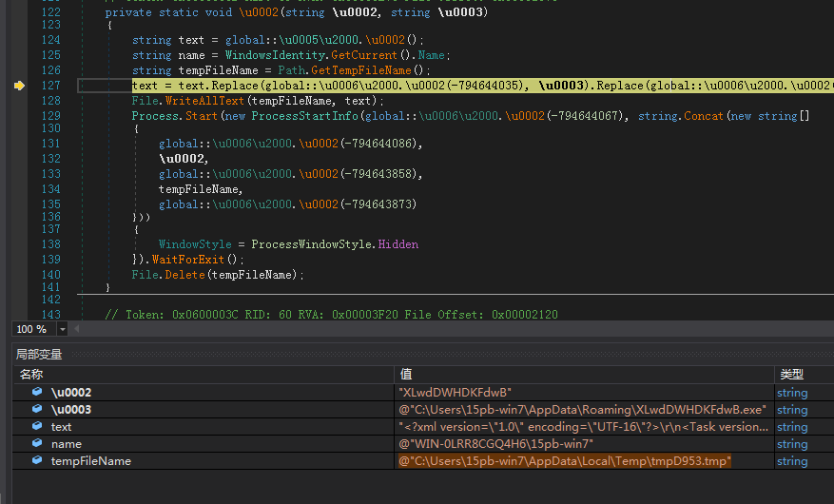
Task: Click the 类型 column header
Action: tap(791, 375)
